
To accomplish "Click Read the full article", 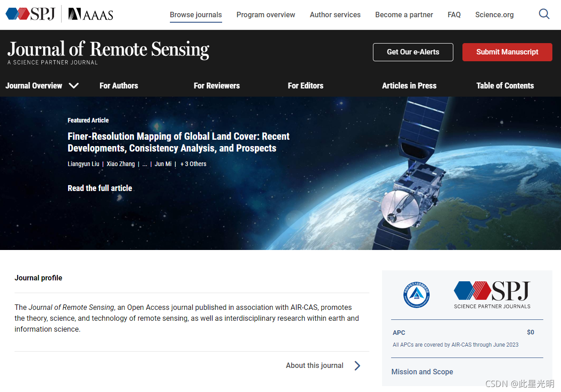I will point(100,188).
